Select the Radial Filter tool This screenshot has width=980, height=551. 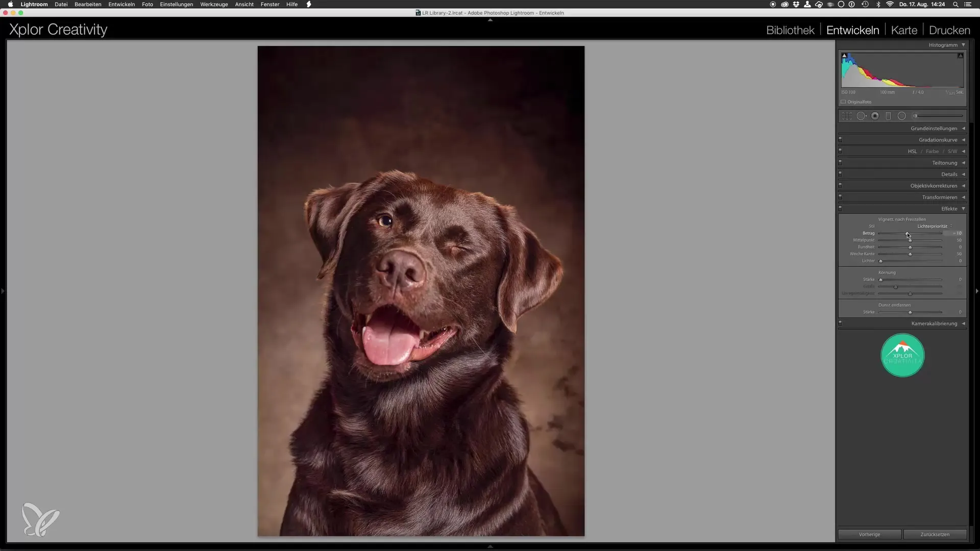(902, 116)
